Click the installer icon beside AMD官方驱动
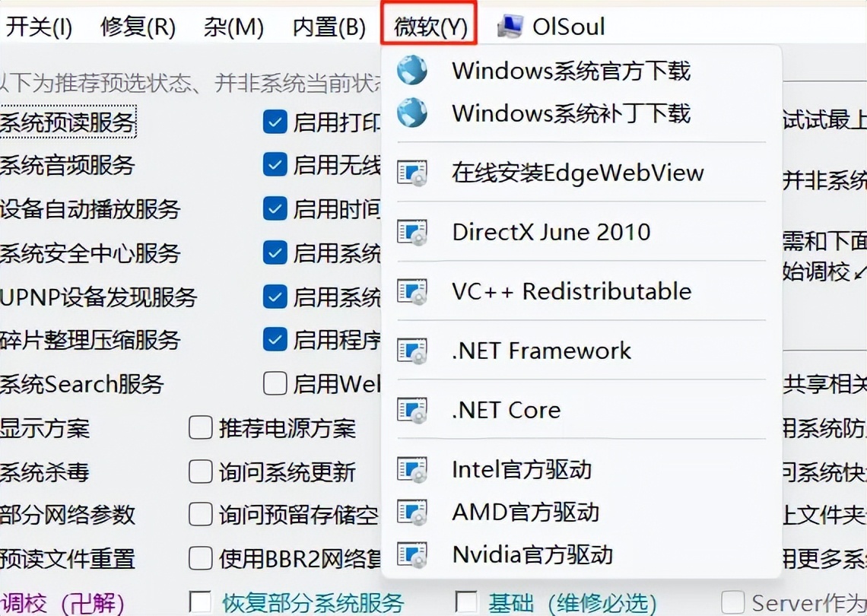 click(x=412, y=512)
